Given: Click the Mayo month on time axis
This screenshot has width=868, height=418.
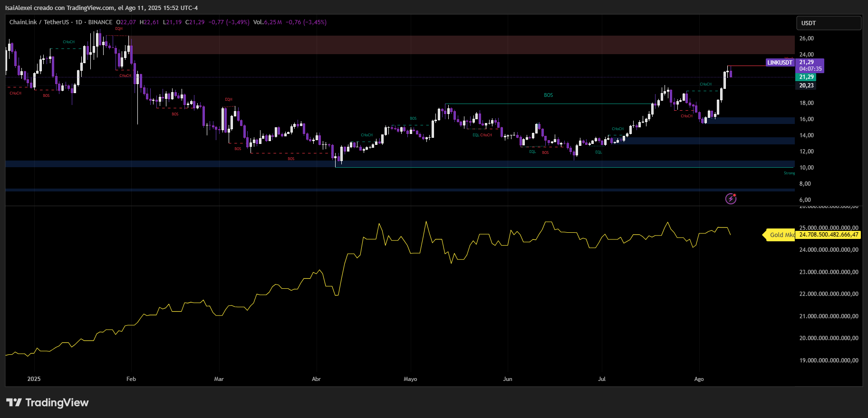Looking at the screenshot, I should tap(410, 379).
